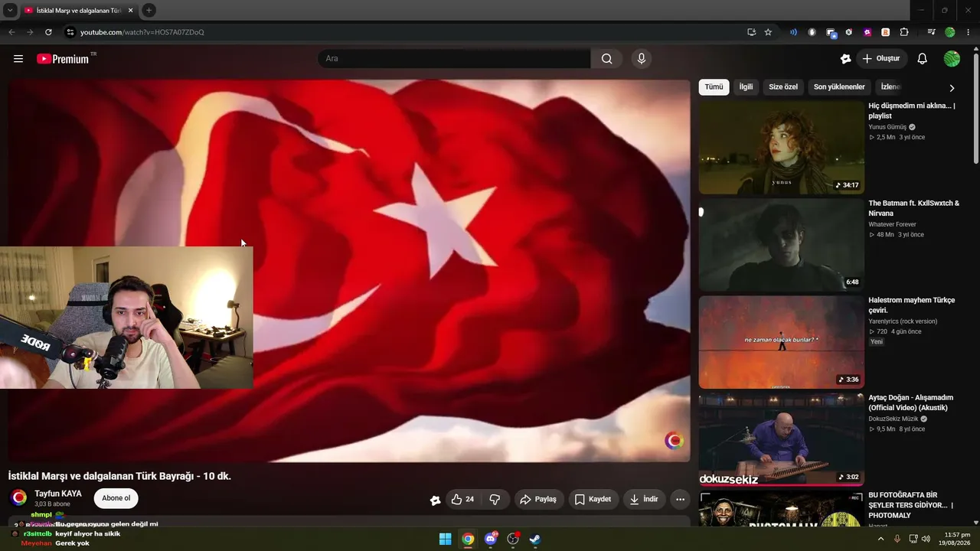Open The Batman ft. KxllSwxtch thumbnail
980x551 pixels.
tap(781, 245)
